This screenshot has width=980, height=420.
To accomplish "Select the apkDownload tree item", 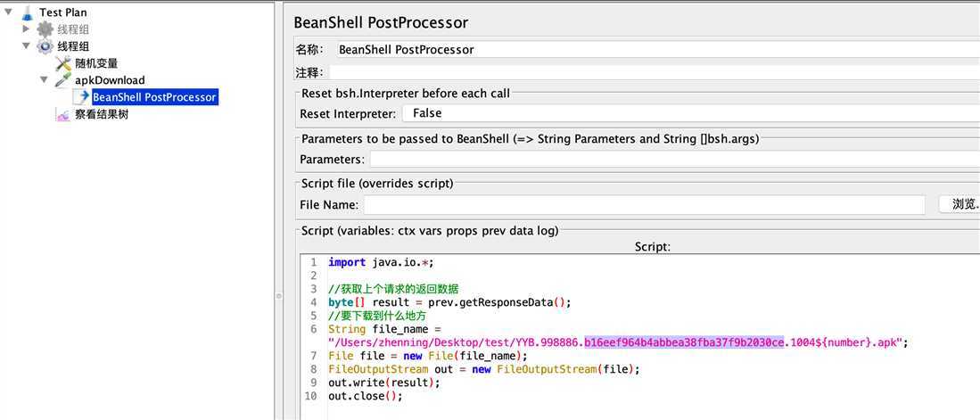I will (x=110, y=80).
